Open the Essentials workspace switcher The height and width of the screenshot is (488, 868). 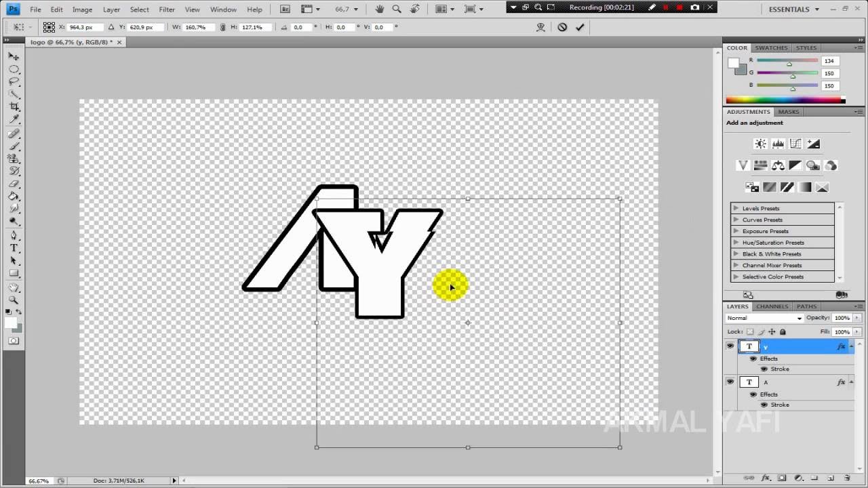tap(793, 9)
